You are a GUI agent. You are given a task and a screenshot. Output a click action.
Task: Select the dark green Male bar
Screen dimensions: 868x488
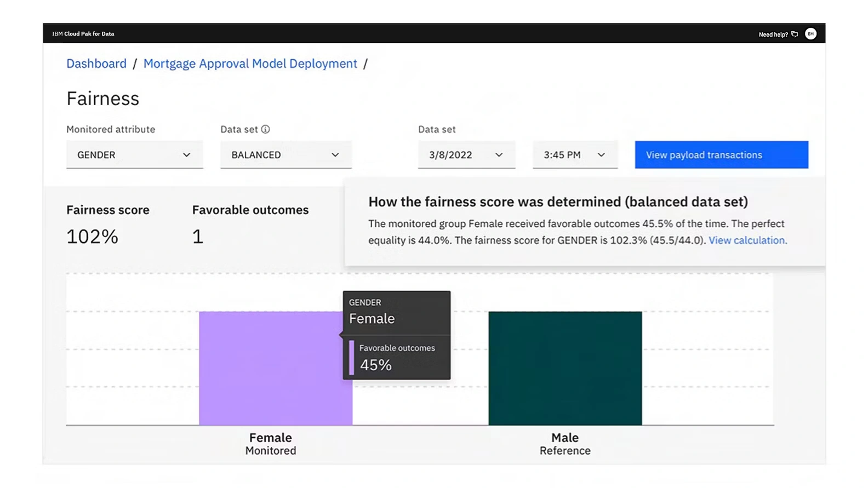565,368
